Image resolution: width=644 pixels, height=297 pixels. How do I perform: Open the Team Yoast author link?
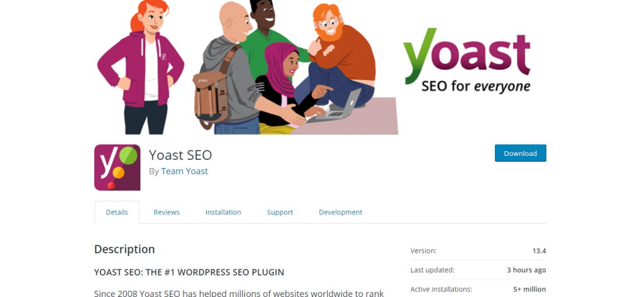click(x=184, y=171)
